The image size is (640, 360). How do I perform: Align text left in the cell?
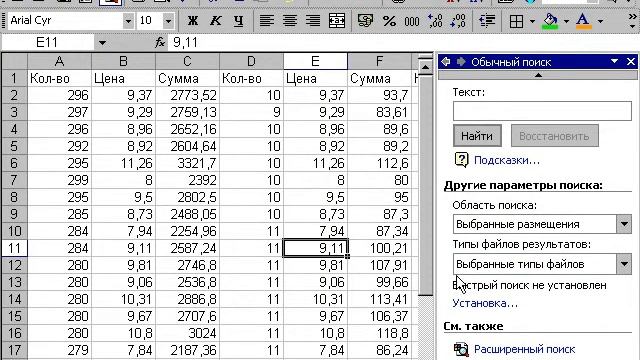click(267, 20)
